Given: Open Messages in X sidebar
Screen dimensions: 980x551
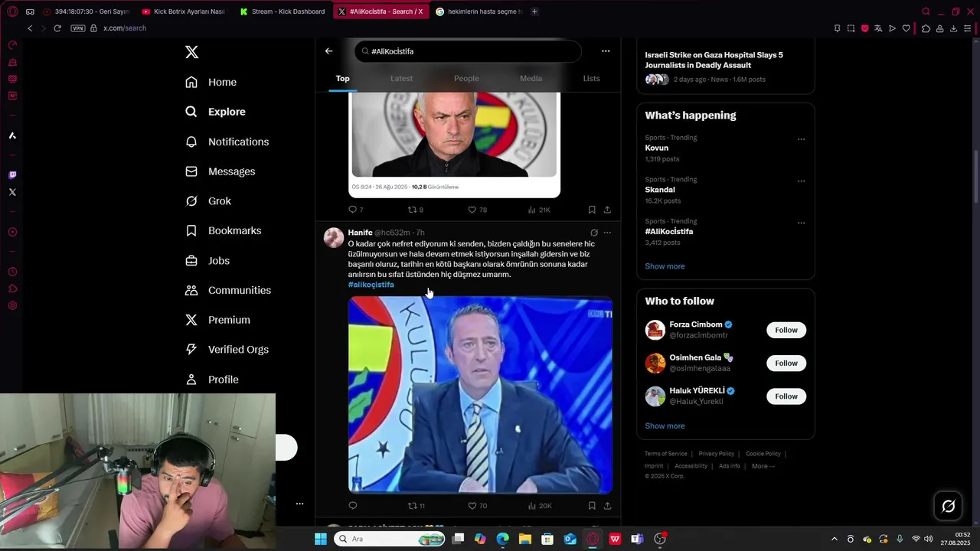Looking at the screenshot, I should [x=220, y=171].
